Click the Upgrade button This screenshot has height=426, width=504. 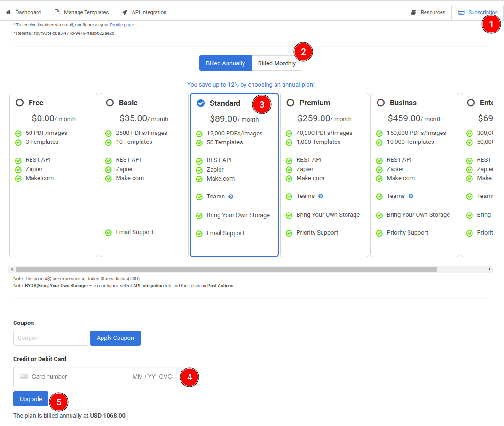tap(31, 399)
